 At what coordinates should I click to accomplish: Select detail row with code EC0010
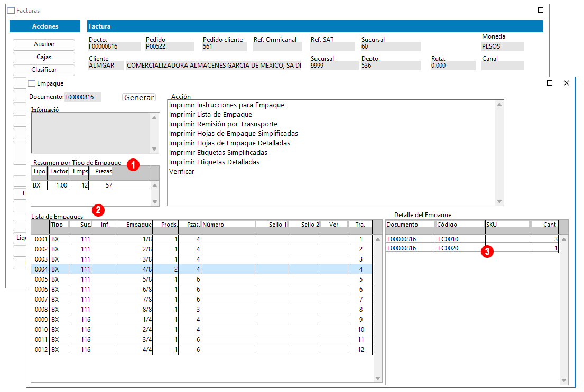point(472,239)
